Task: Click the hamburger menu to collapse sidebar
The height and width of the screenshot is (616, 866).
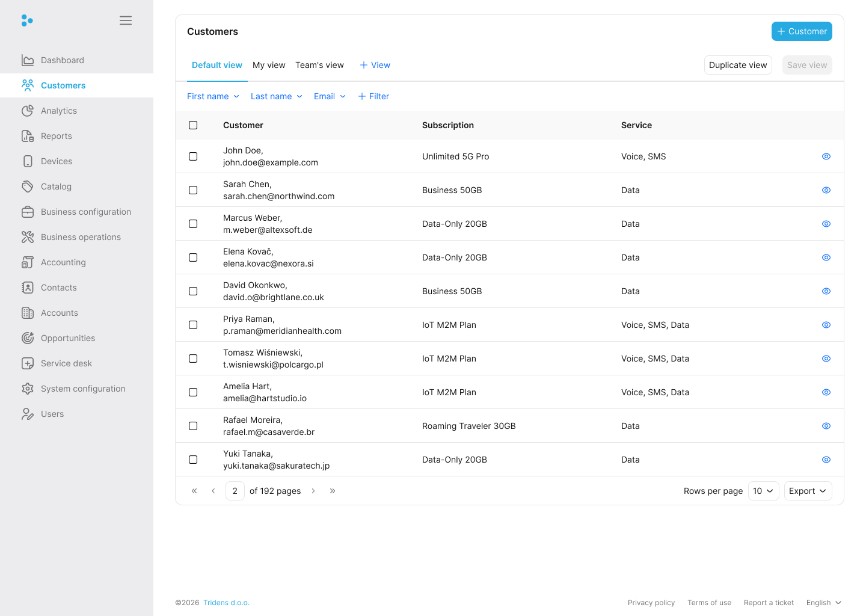Action: (126, 20)
